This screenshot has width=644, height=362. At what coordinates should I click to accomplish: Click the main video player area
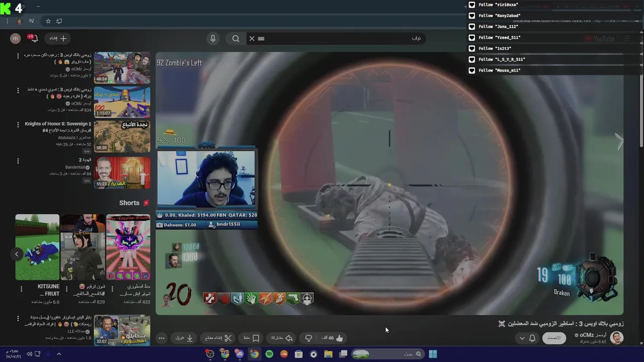point(389,184)
